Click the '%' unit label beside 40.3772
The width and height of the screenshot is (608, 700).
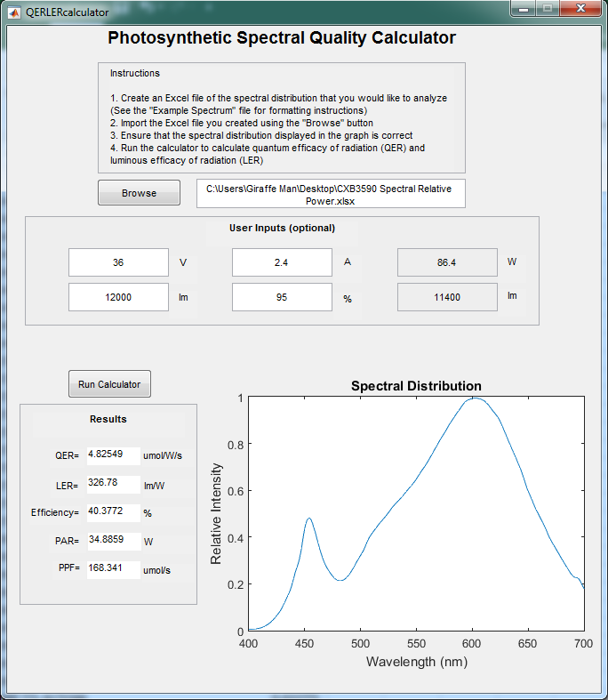148,513
